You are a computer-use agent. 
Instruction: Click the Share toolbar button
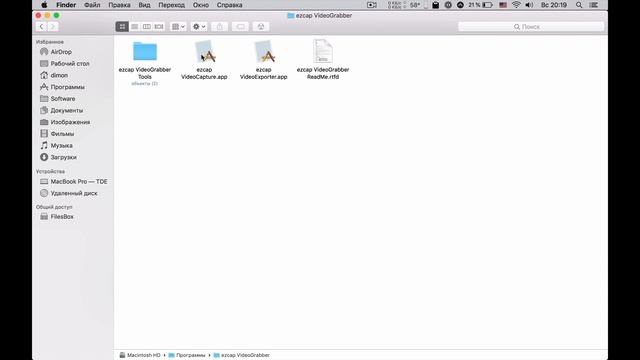[220, 27]
